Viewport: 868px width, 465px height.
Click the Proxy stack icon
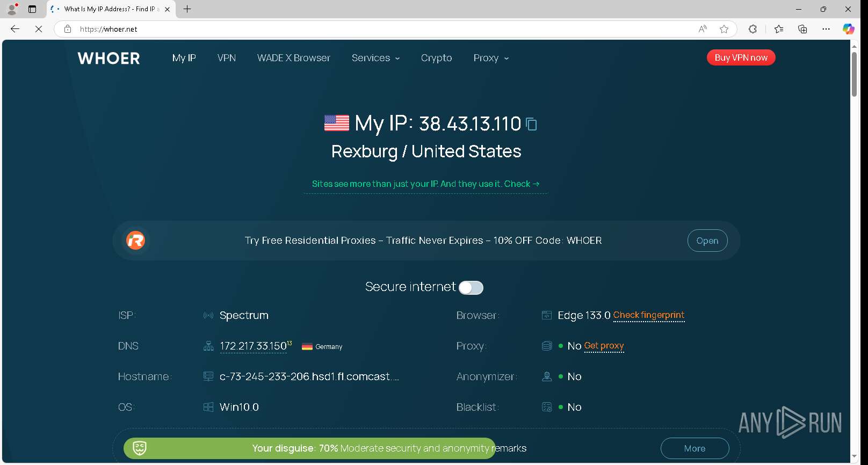(x=547, y=346)
